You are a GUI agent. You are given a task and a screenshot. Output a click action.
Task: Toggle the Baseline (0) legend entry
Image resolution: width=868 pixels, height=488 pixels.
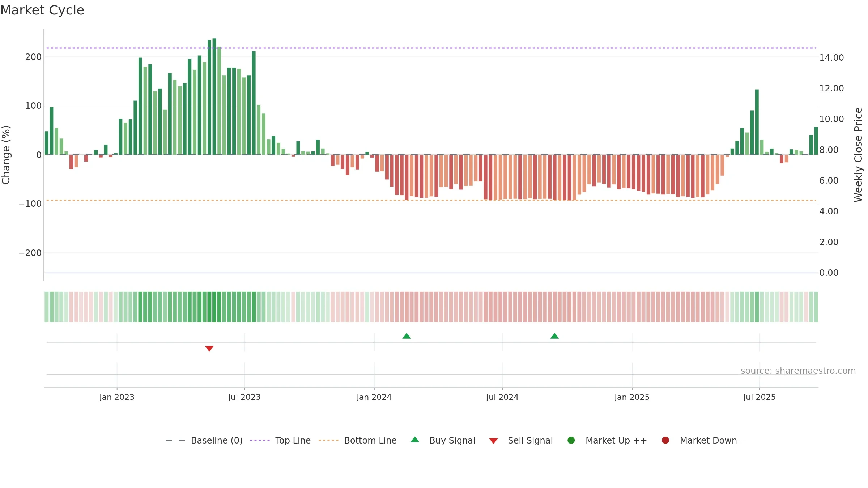(x=204, y=440)
